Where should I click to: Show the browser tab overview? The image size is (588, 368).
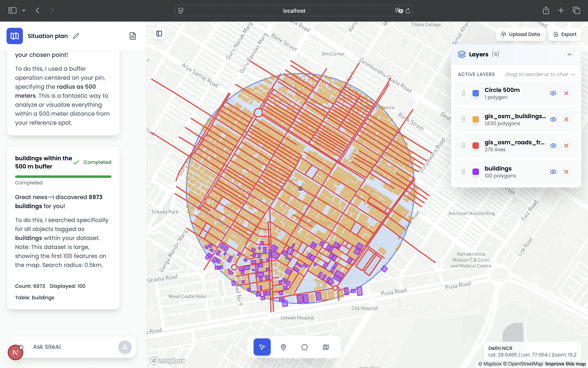click(x=576, y=10)
